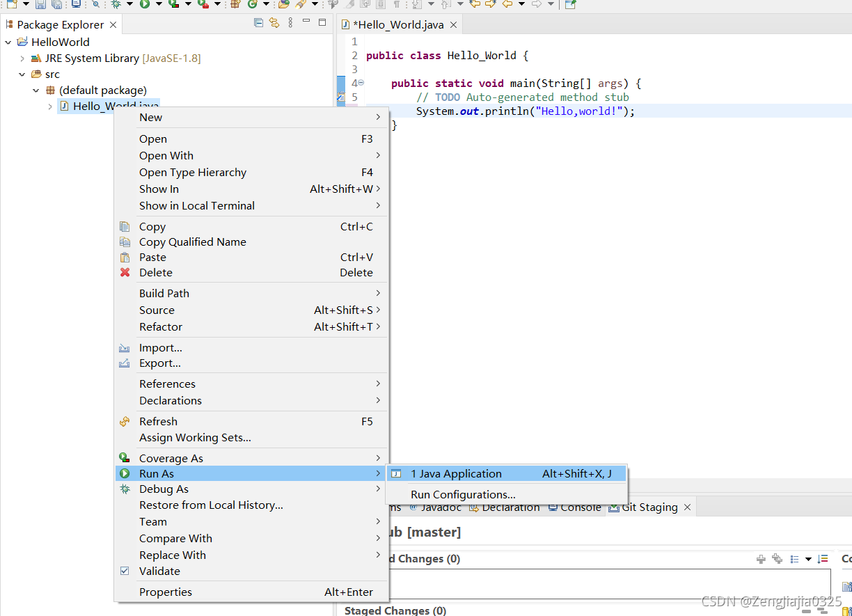Switch to the Console tab
The width and height of the screenshot is (852, 616).
click(575, 507)
